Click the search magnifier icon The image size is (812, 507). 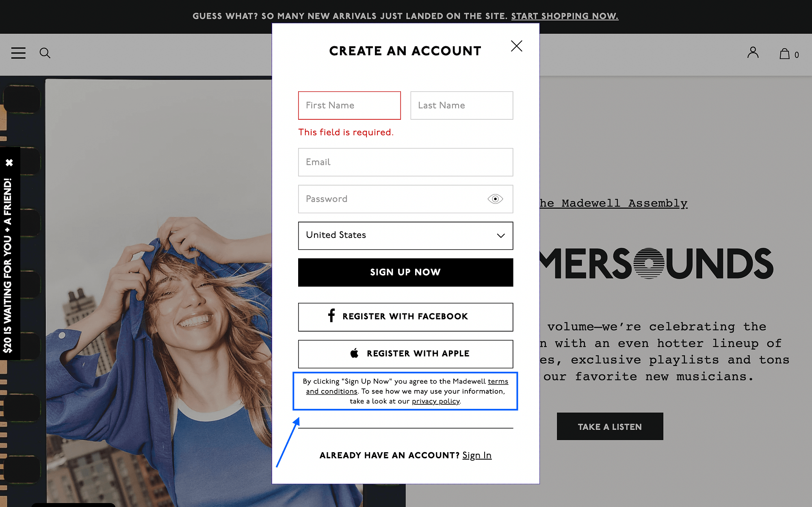(44, 53)
